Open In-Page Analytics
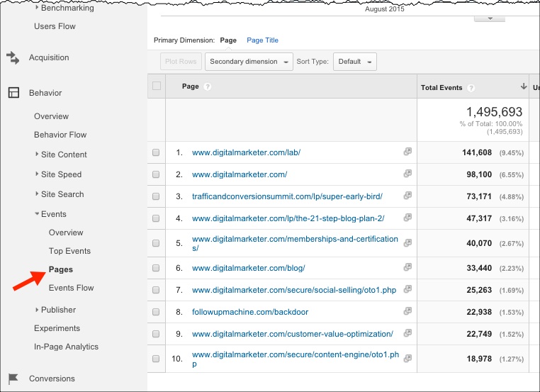Image resolution: width=540 pixels, height=392 pixels. (x=66, y=347)
